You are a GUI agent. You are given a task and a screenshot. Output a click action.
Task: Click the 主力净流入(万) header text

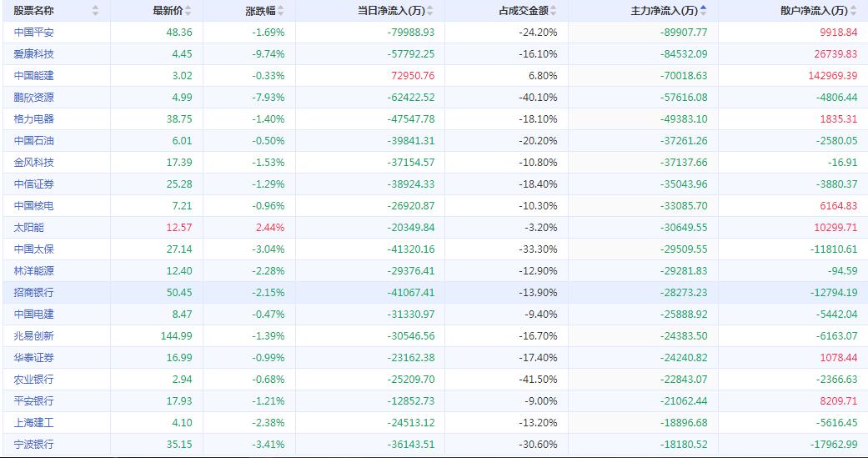point(665,11)
